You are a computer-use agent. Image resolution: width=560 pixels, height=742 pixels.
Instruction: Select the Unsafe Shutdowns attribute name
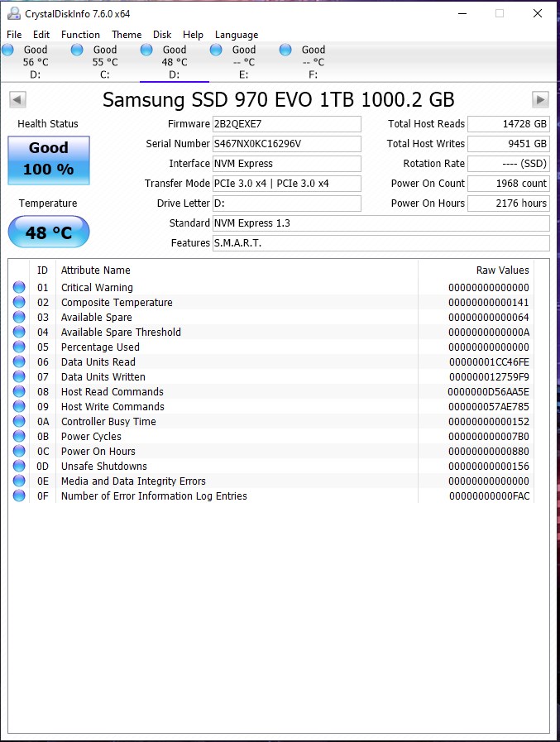point(104,466)
